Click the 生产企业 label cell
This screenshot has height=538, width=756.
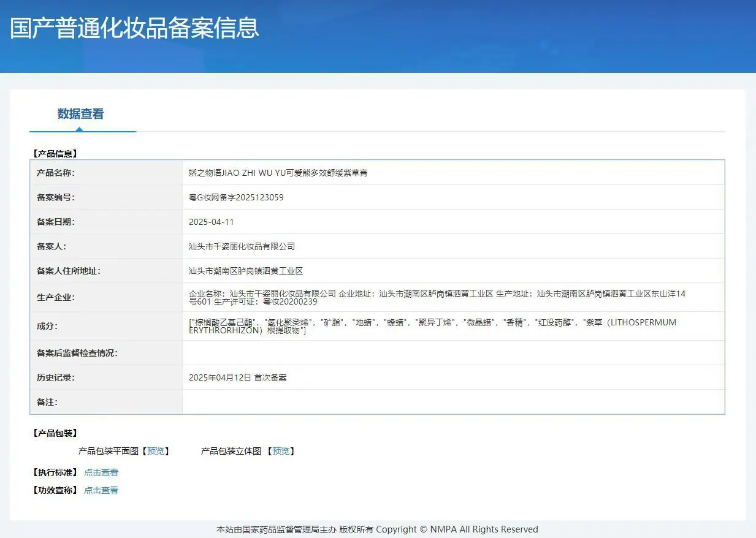pyautogui.click(x=106, y=297)
